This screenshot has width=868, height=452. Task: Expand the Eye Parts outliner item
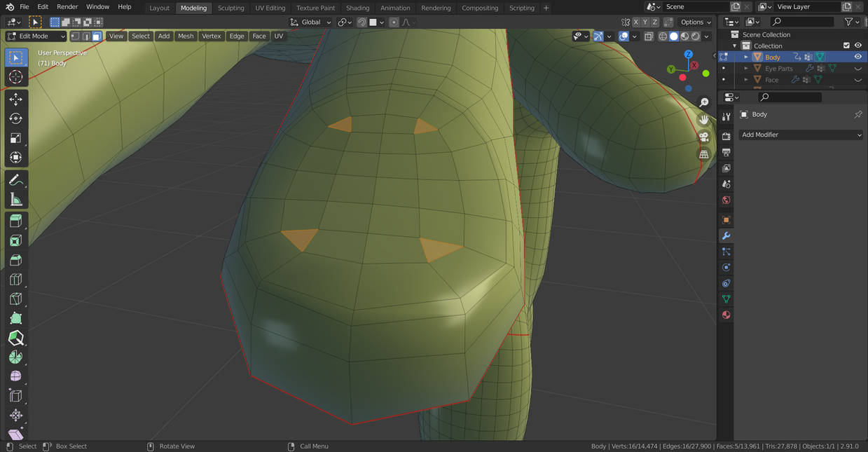pyautogui.click(x=745, y=69)
